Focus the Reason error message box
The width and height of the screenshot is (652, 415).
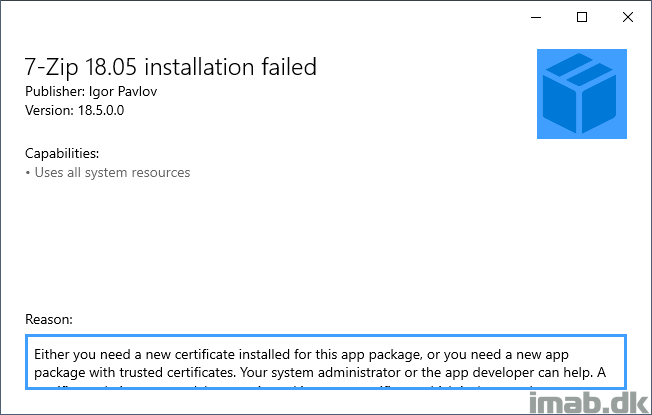[326, 362]
